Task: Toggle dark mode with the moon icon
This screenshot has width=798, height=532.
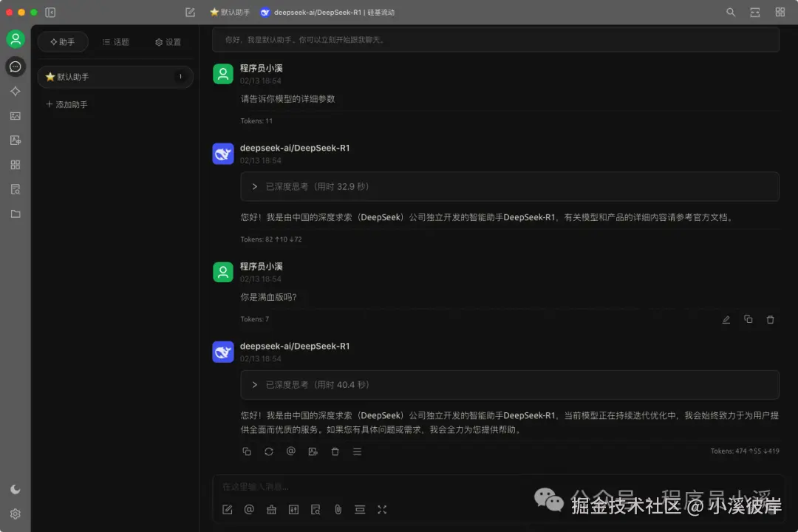Action: 15,488
